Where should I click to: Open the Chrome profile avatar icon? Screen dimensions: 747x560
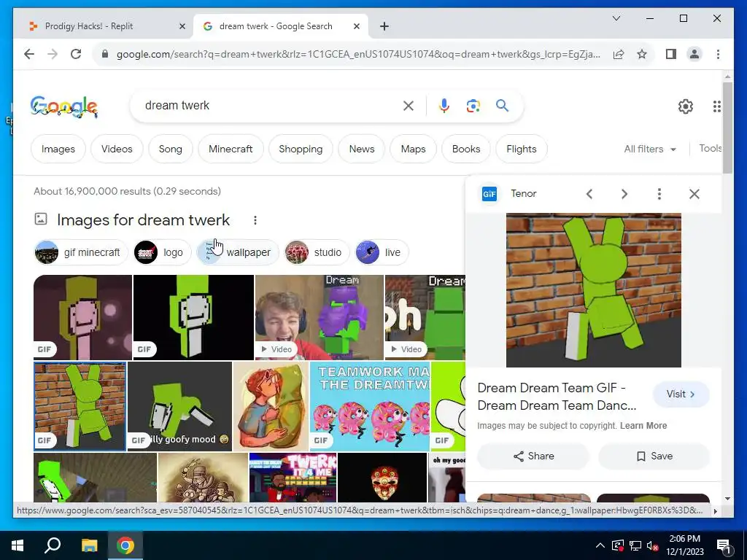tap(694, 54)
